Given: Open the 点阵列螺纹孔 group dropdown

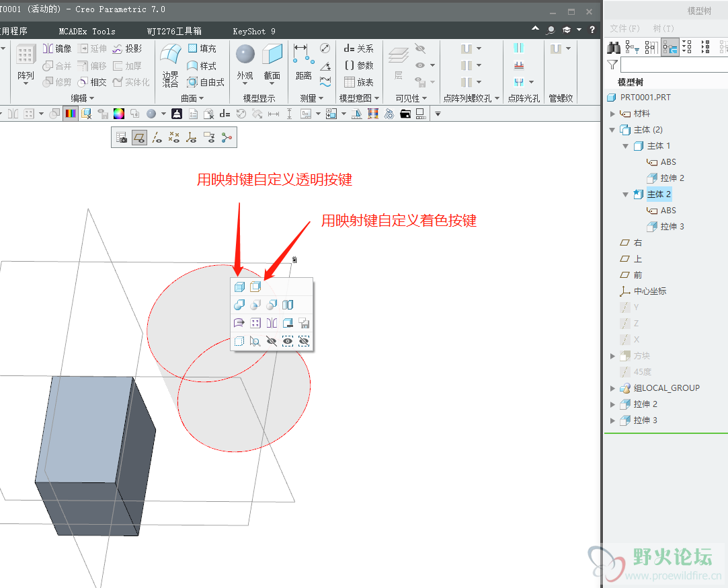Looking at the screenshot, I should [x=471, y=98].
